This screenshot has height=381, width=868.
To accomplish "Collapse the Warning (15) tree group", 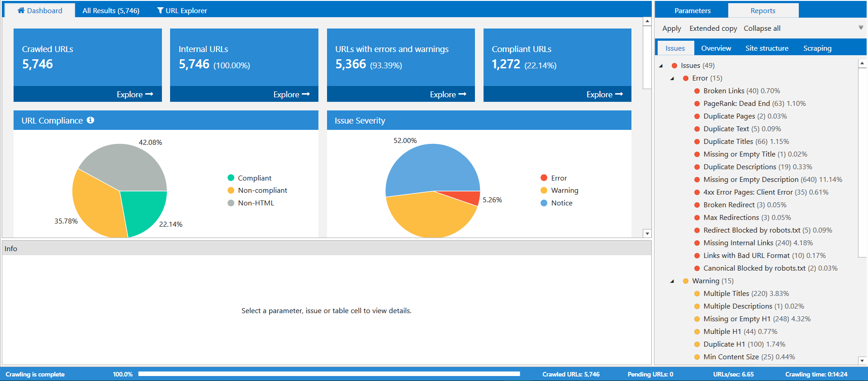I will click(672, 281).
